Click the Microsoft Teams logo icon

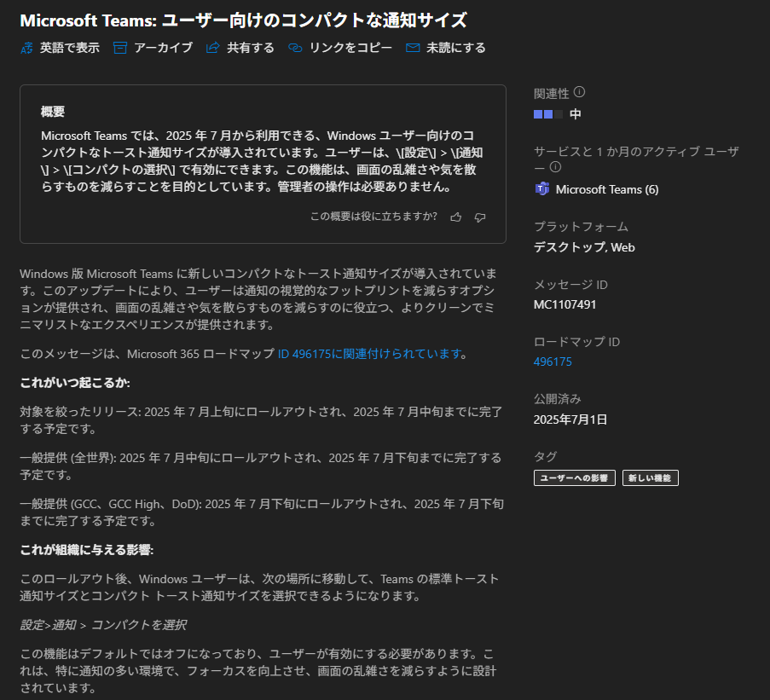pyautogui.click(x=541, y=189)
